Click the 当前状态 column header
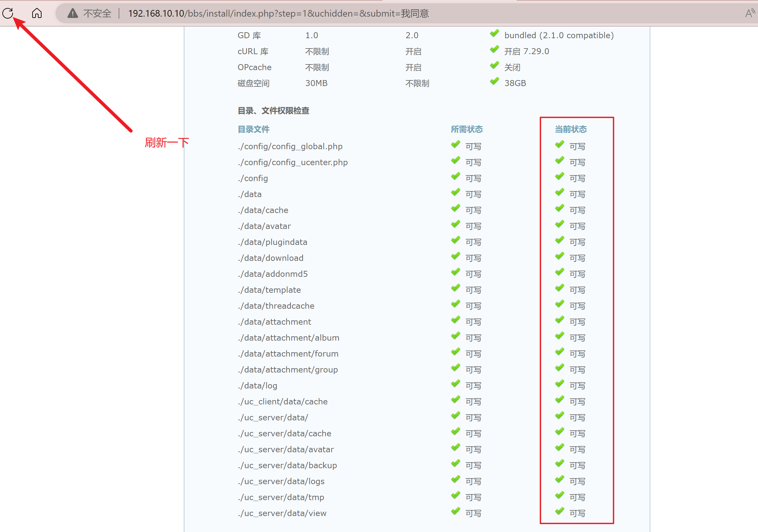 coord(571,129)
